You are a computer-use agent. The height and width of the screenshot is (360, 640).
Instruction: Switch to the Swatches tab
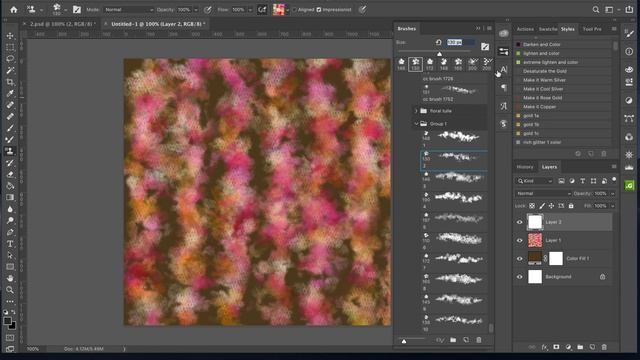(548, 29)
